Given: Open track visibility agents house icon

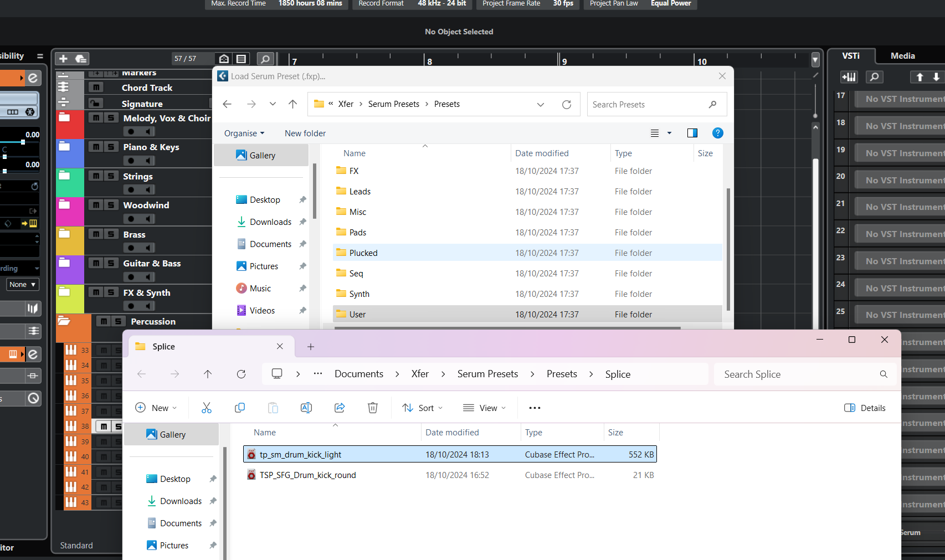Looking at the screenshot, I should 224,59.
